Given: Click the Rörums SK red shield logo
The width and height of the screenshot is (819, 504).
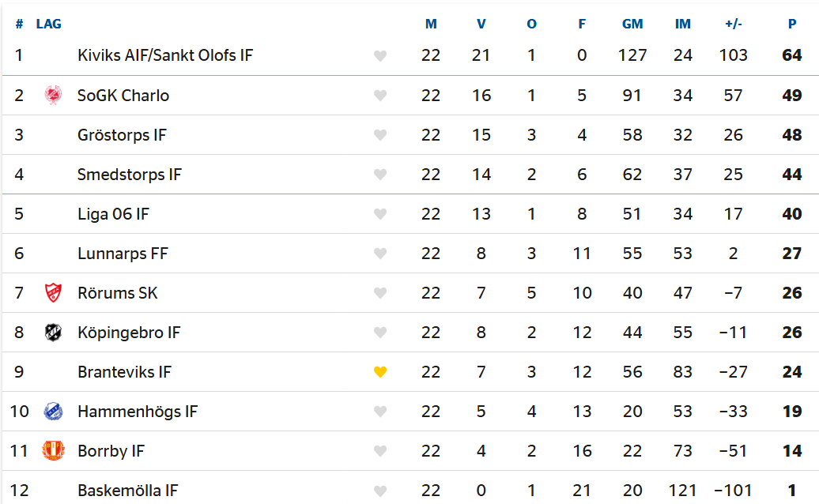Looking at the screenshot, I should (53, 293).
